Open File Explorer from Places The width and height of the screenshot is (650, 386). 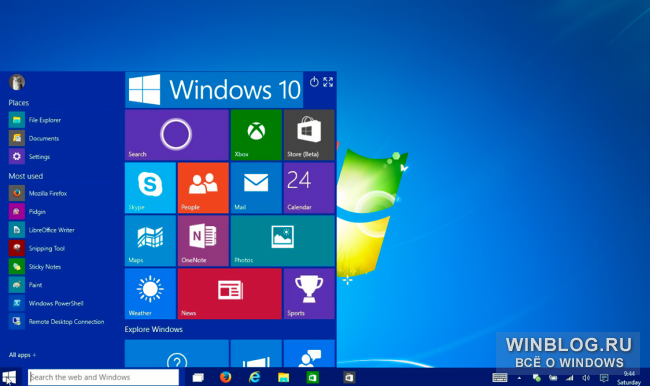35,120
